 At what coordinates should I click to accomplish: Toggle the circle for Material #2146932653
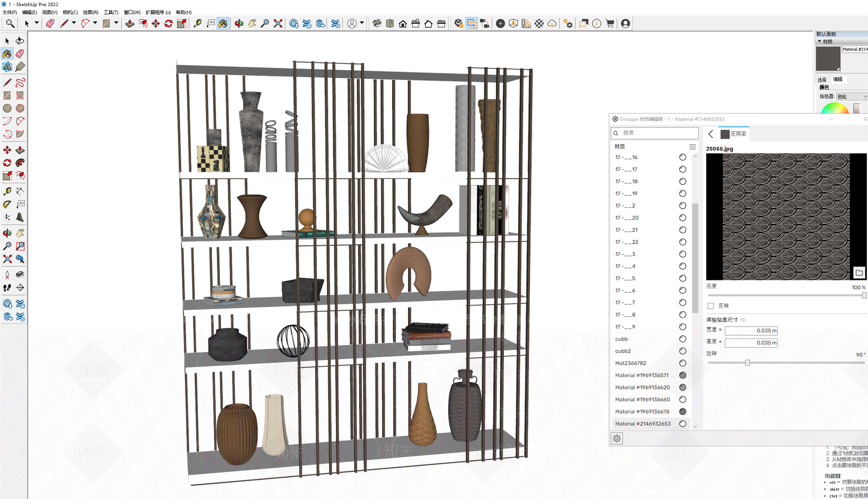coord(682,424)
